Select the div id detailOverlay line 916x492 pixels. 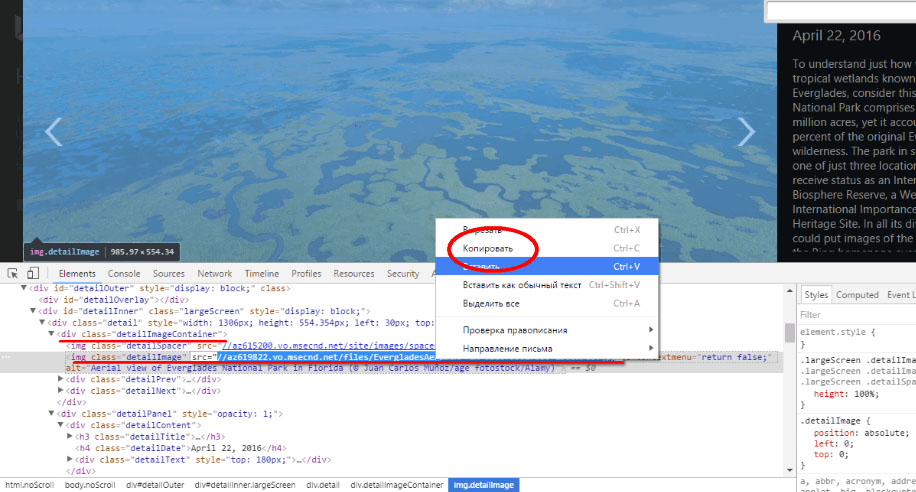(x=113, y=300)
